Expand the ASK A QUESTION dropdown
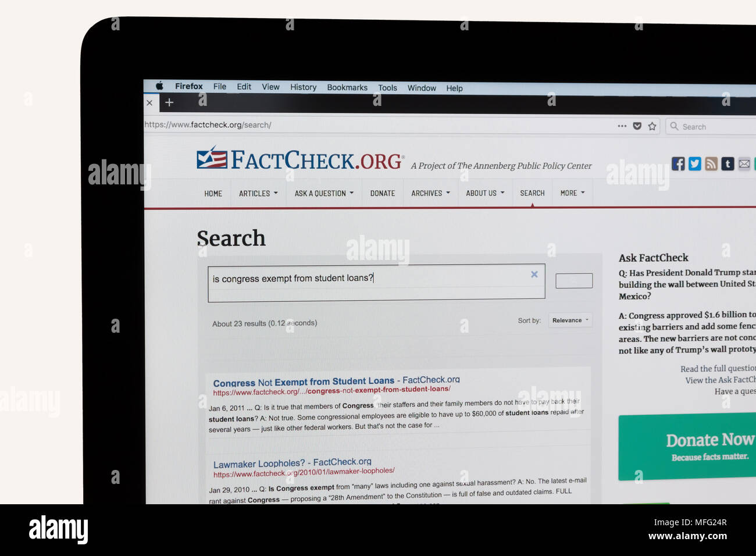This screenshot has width=756, height=556. tap(324, 194)
